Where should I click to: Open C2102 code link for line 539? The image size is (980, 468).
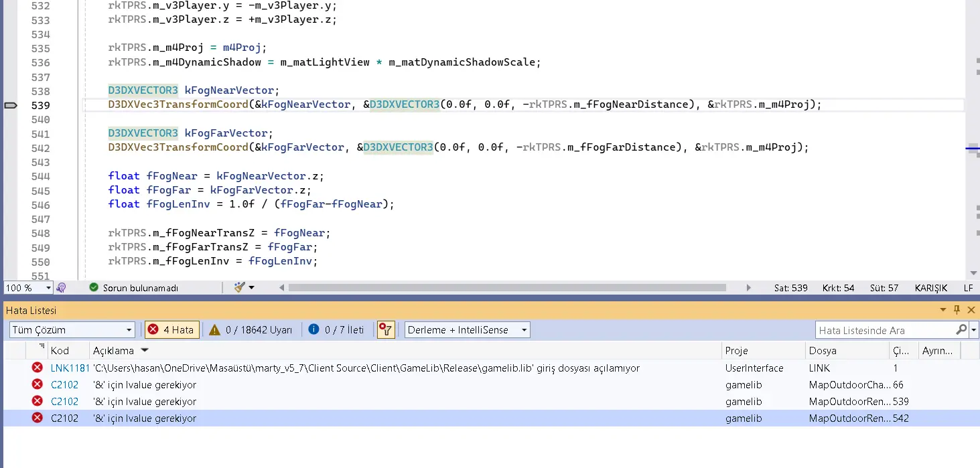(x=64, y=402)
